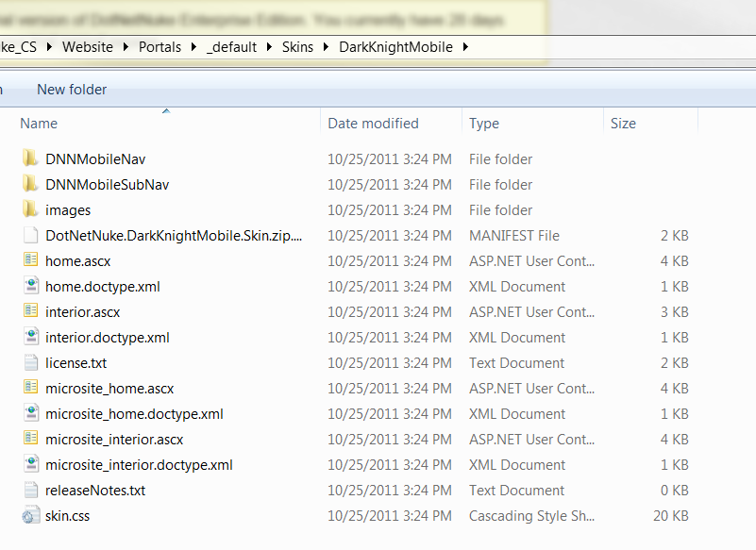Expand the arrow after DarkKnightMobile breadcrumb
756x550 pixels.
pyautogui.click(x=465, y=47)
